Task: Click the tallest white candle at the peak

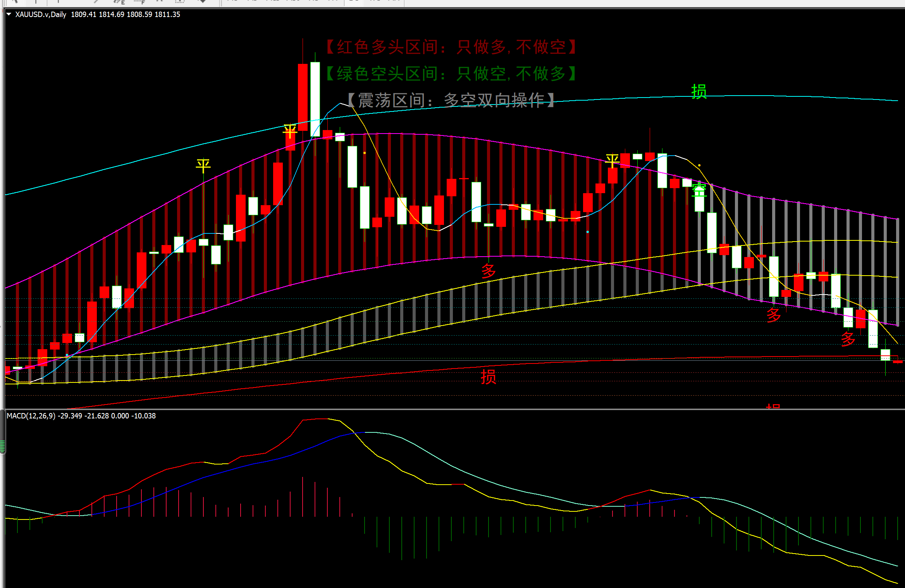Action: point(315,99)
